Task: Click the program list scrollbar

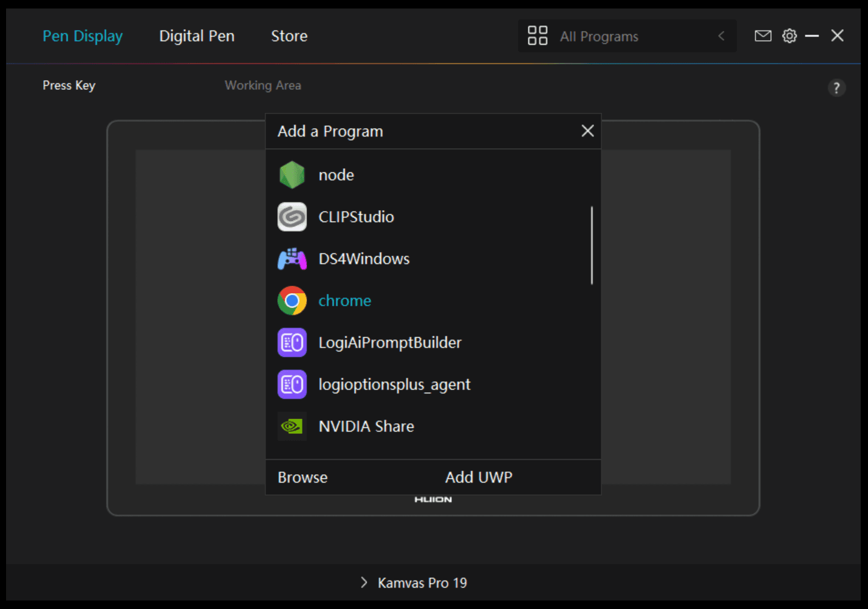Action: pyautogui.click(x=592, y=245)
